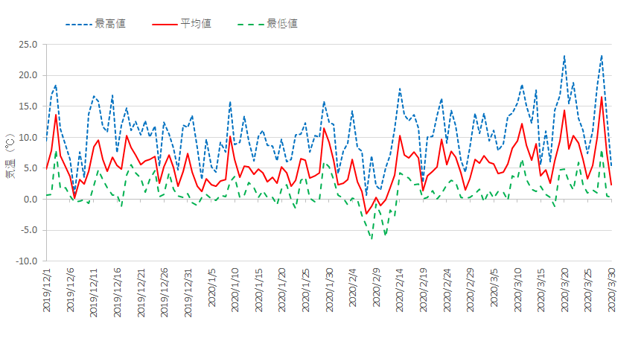The image size is (644, 347).
Task: Click the 最高値 legend label
Action: (x=110, y=24)
